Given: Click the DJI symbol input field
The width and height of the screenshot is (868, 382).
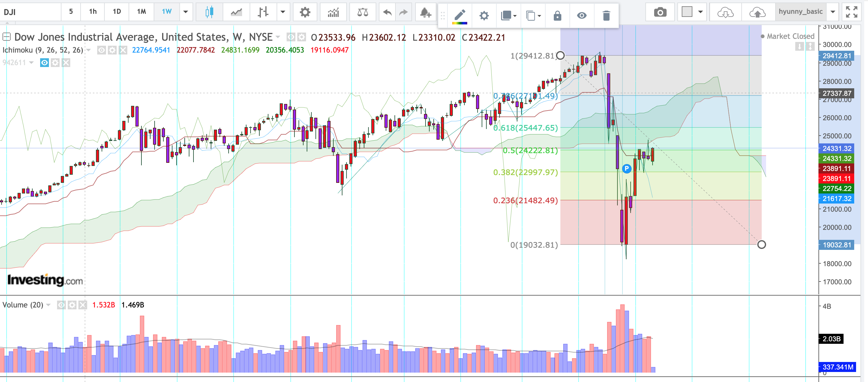Looking at the screenshot, I should click(x=30, y=12).
